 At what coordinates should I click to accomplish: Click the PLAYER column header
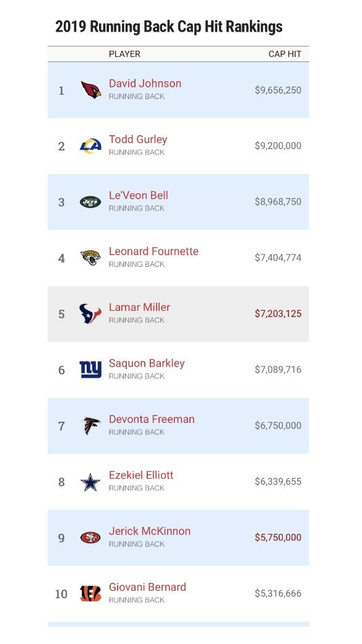tap(124, 54)
